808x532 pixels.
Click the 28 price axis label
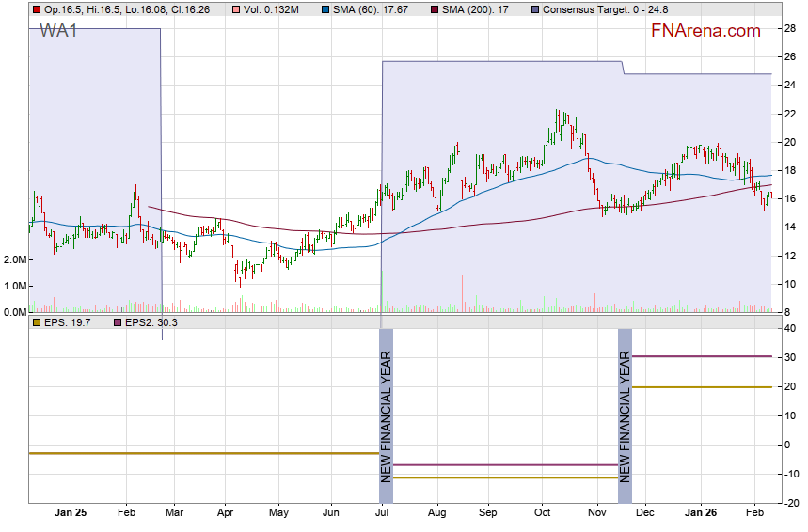click(x=791, y=28)
